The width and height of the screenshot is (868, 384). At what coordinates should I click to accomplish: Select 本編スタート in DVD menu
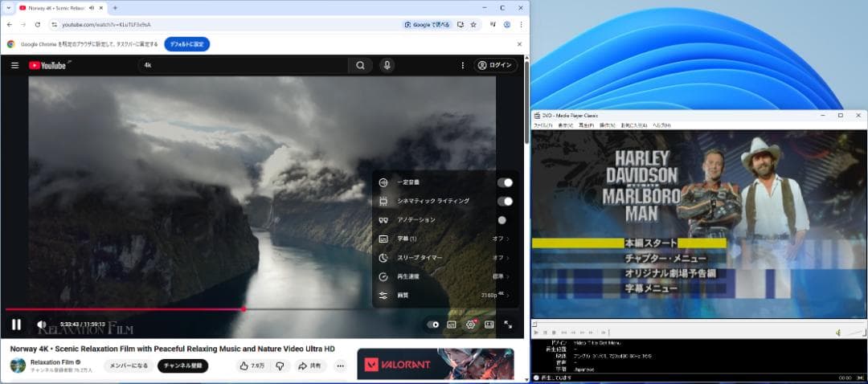[x=650, y=243]
